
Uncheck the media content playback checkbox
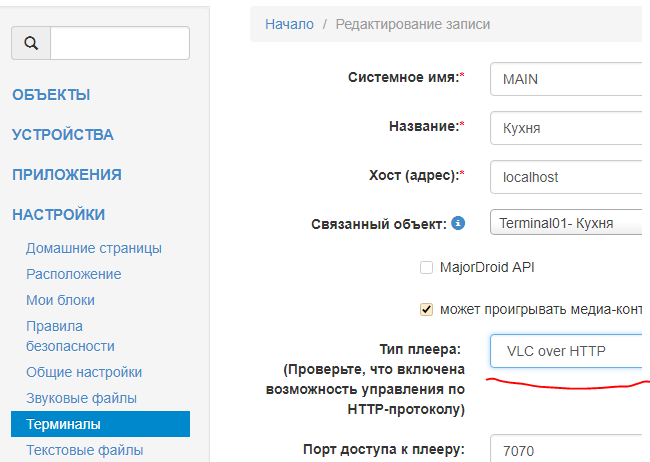pos(427,308)
